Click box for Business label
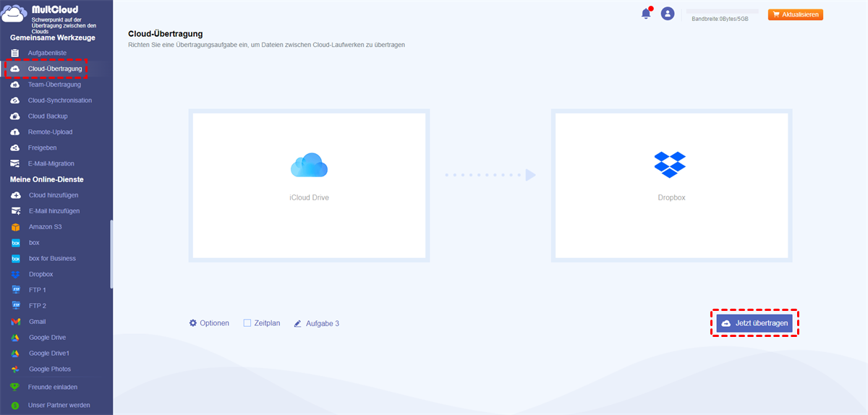868x415 pixels. [52, 259]
